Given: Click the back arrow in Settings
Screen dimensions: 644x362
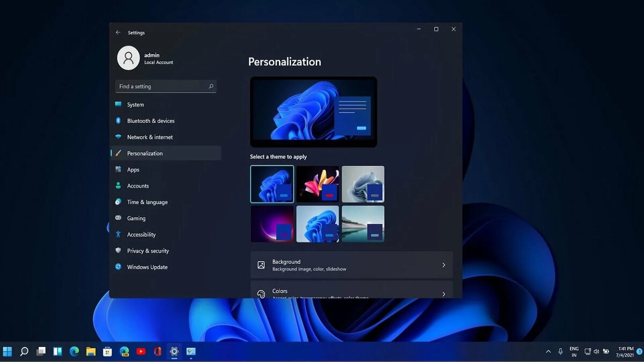Looking at the screenshot, I should tap(118, 32).
